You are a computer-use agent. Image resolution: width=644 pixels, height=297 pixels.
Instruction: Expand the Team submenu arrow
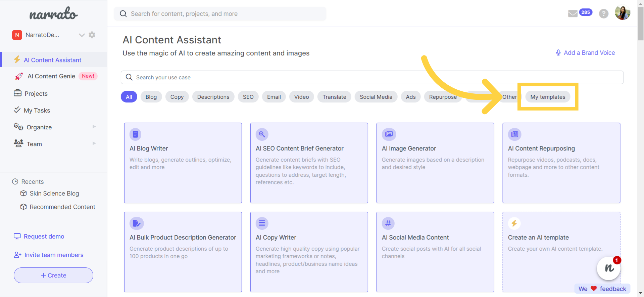point(94,143)
